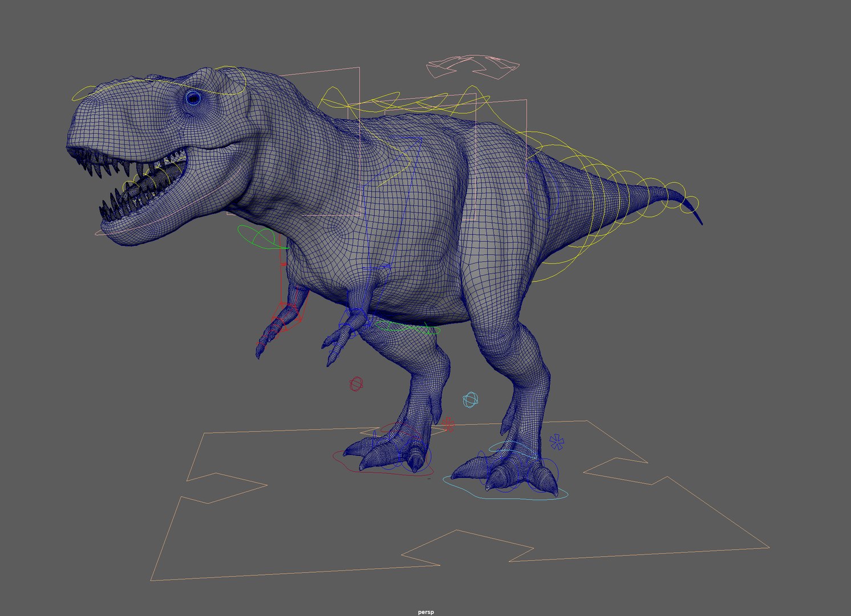
Task: Select the yellow tail tip circle control
Action: click(x=690, y=204)
